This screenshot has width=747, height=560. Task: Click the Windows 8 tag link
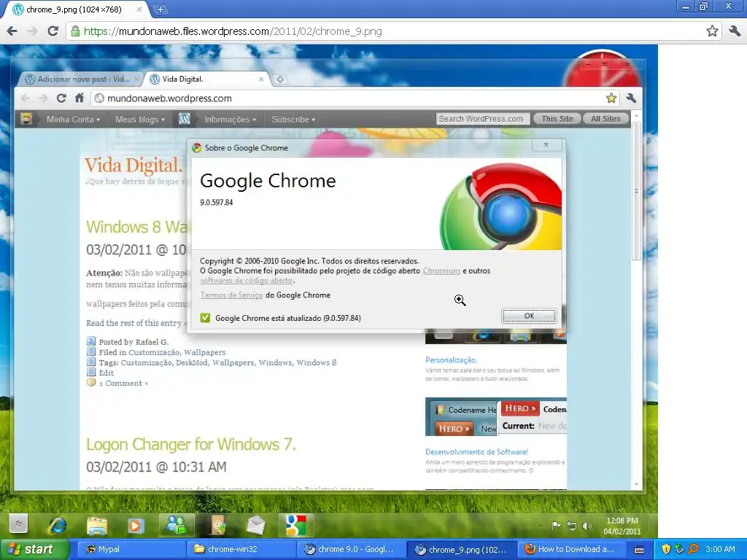point(317,362)
